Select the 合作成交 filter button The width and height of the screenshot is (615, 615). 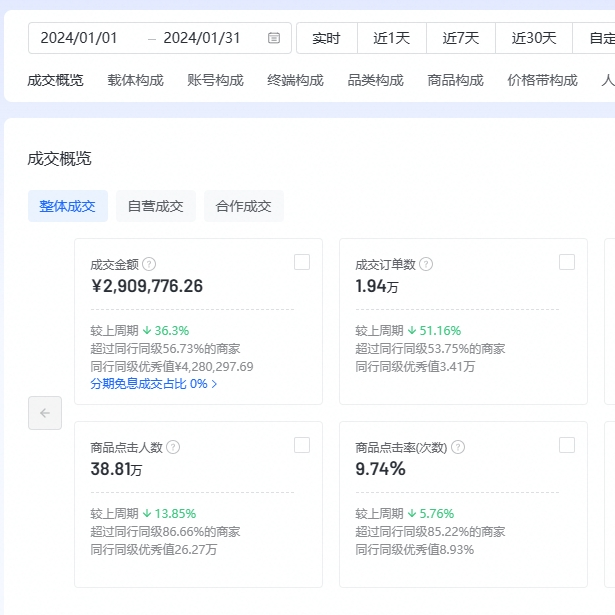click(x=243, y=206)
